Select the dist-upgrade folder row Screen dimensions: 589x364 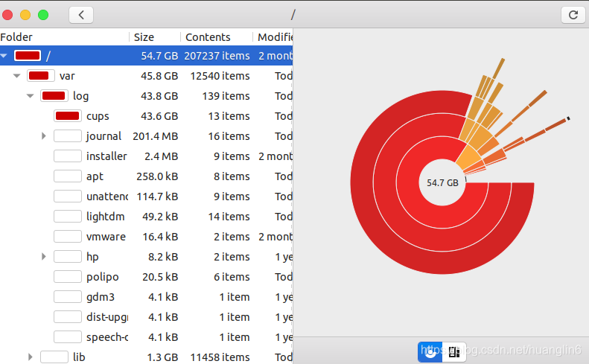(x=147, y=317)
